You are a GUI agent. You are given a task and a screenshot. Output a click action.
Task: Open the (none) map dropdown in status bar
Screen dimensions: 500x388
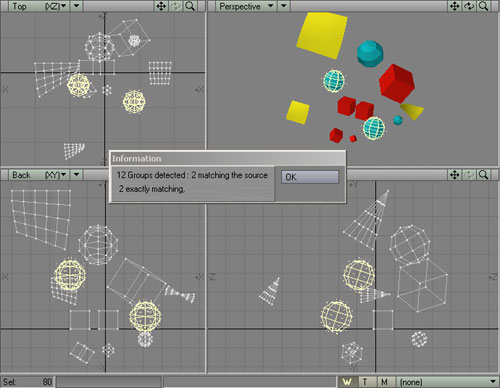click(x=448, y=382)
